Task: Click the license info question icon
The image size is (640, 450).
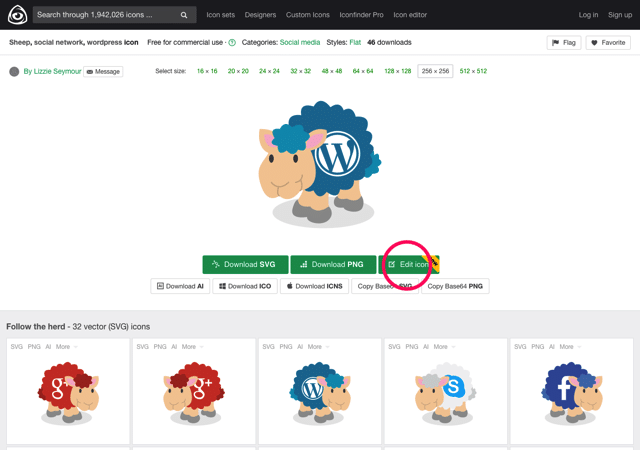Action: click(232, 42)
